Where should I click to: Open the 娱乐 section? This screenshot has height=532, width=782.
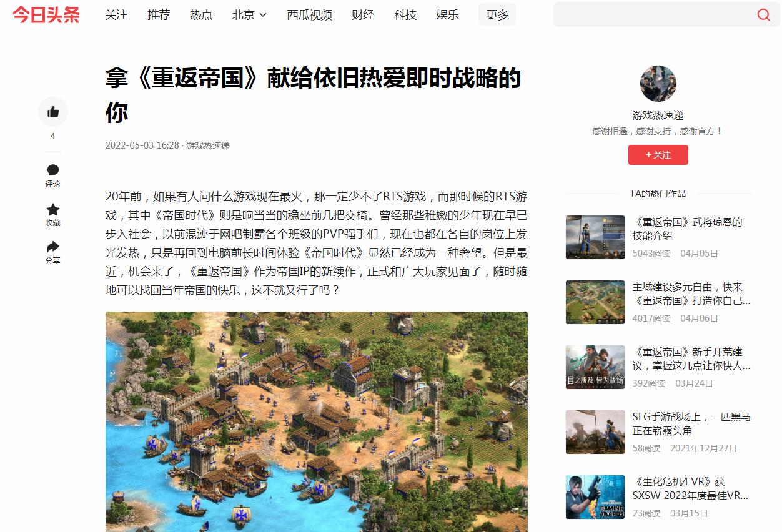448,14
